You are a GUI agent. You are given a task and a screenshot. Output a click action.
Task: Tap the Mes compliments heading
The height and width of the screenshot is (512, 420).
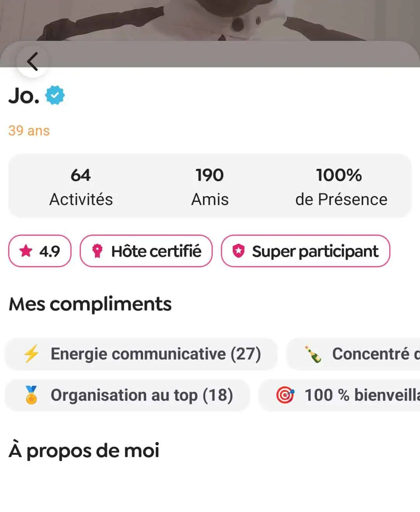point(90,304)
